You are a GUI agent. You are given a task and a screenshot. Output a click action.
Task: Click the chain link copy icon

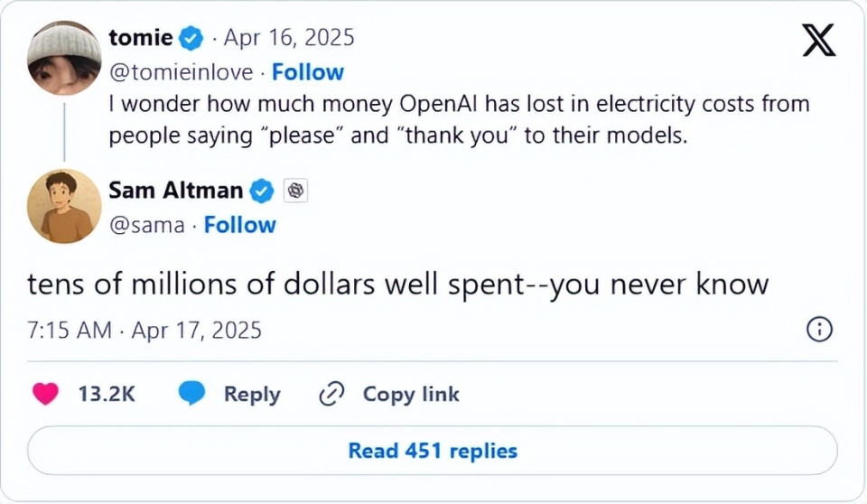tap(332, 394)
